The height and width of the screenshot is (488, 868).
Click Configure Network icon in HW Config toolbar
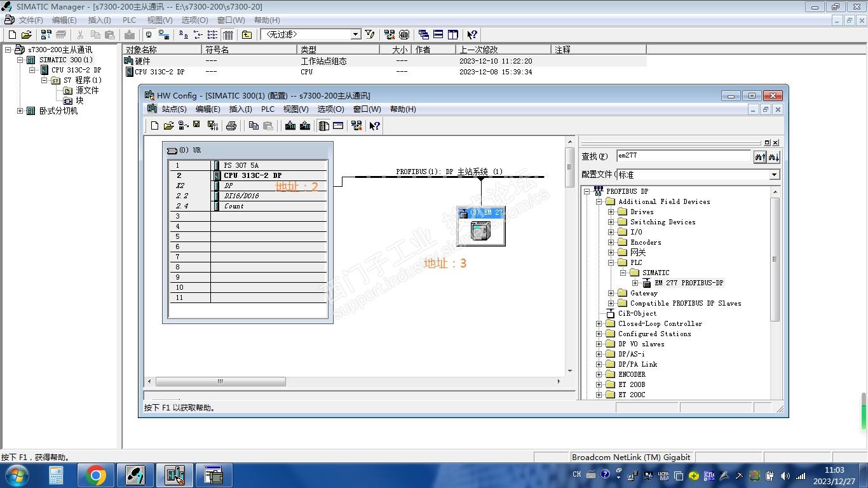coord(356,126)
